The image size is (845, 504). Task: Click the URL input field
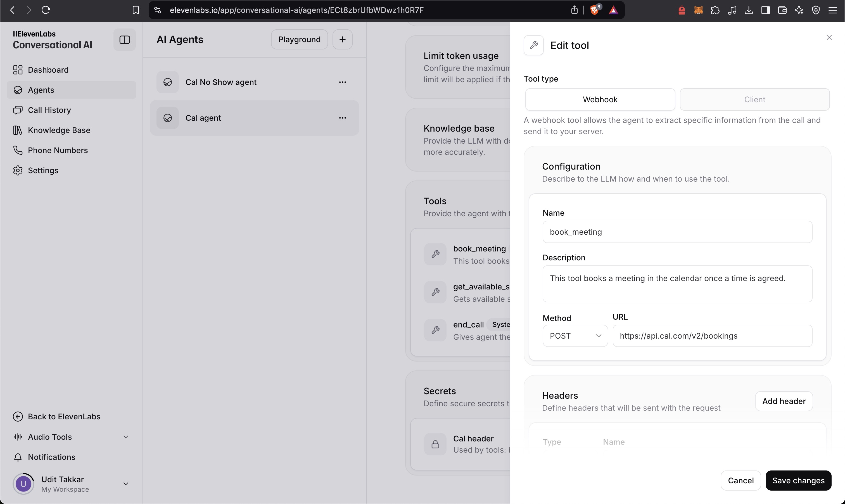(x=712, y=336)
